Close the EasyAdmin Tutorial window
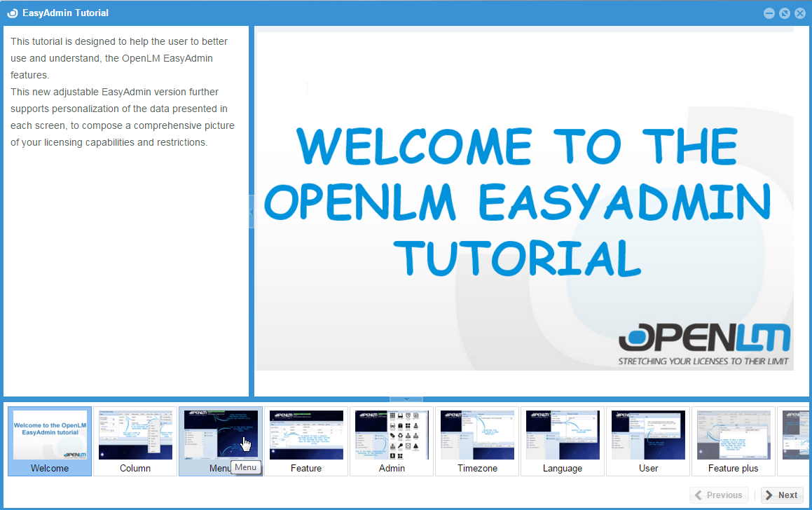Screen dimensions: 812x510 click(800, 13)
